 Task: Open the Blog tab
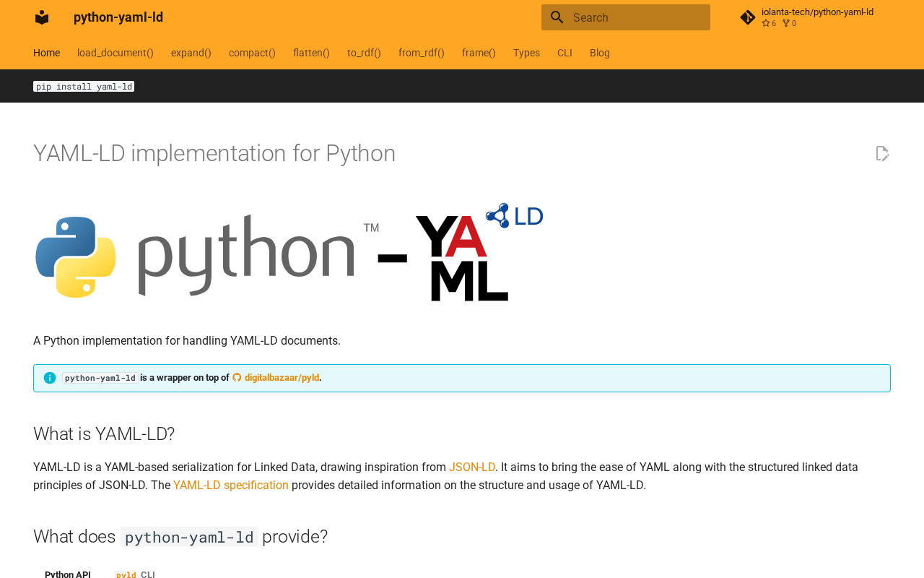tap(600, 53)
